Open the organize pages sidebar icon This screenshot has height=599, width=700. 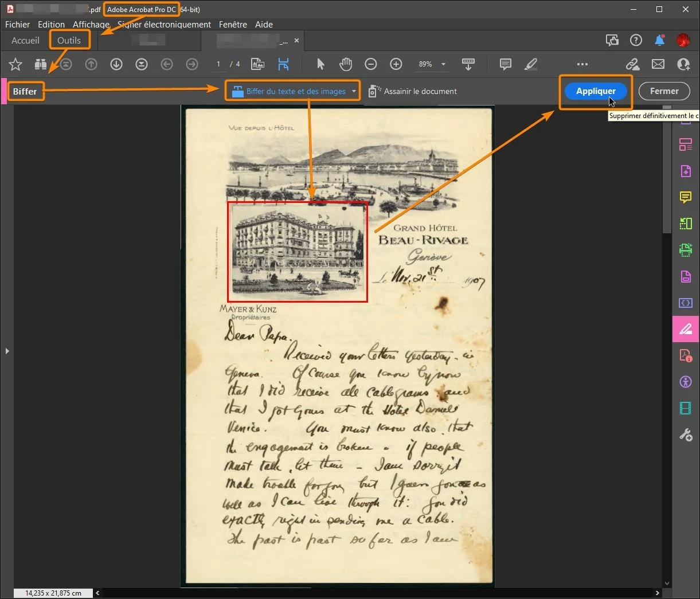[686, 144]
